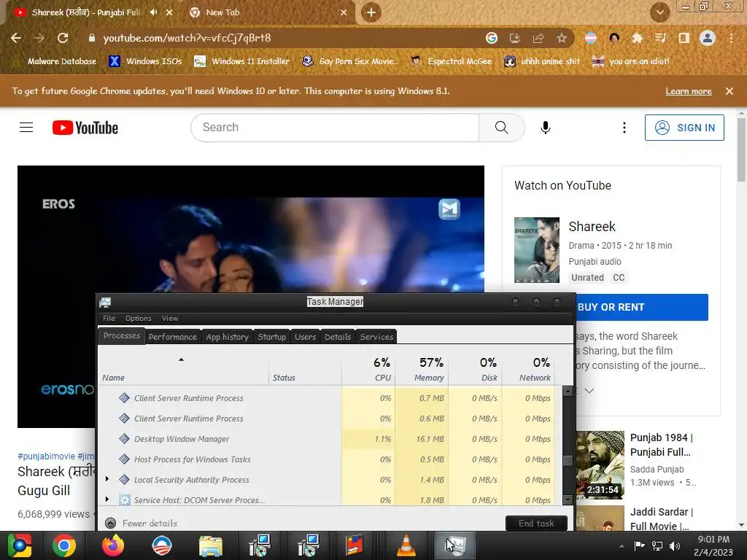Toggle Chrome side panel icon

tap(684, 38)
